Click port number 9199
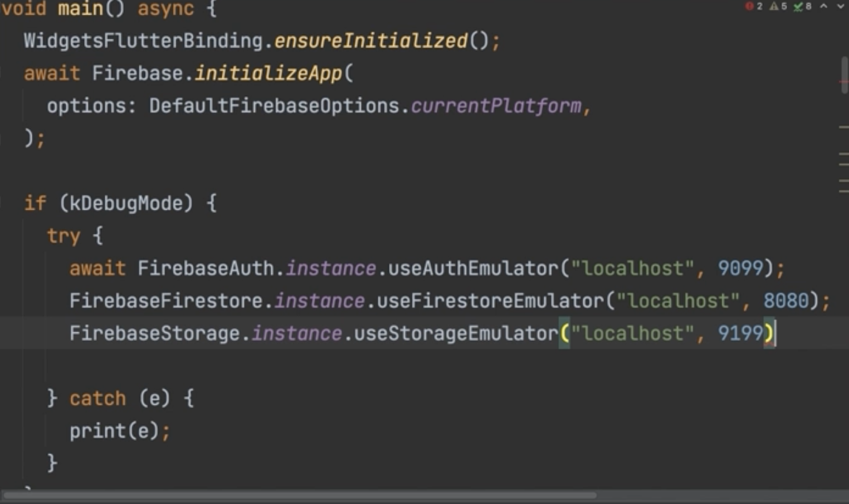Viewport: 849px width, 504px height. point(741,334)
